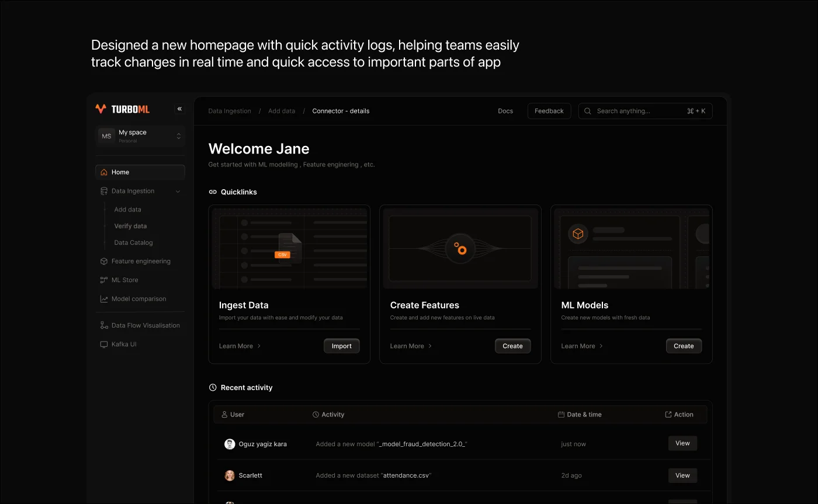Click the Add data breadcrumb

(x=282, y=111)
